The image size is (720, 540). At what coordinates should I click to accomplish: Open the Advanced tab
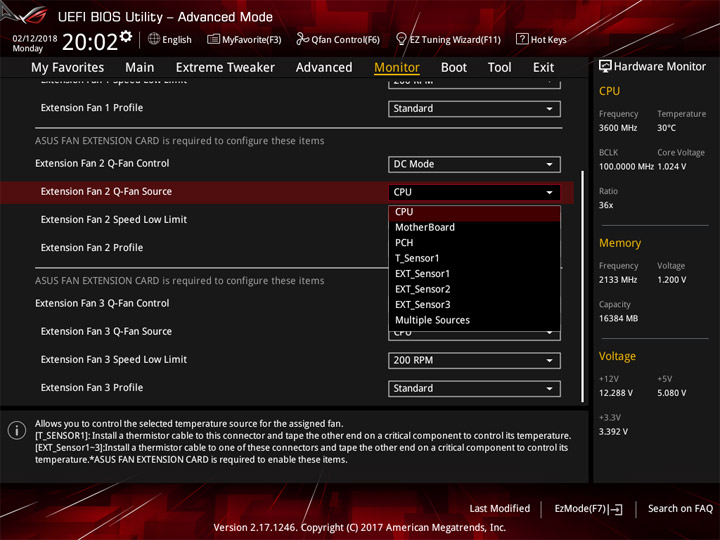(x=324, y=68)
